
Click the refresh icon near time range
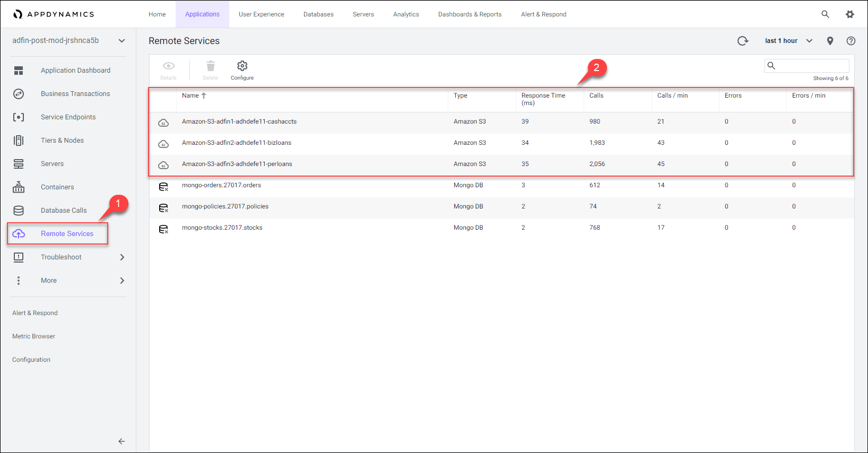click(x=743, y=41)
